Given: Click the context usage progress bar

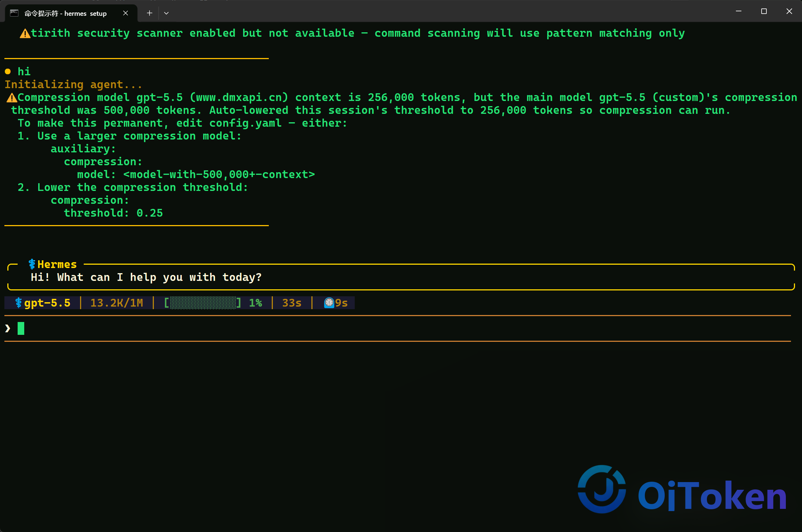Looking at the screenshot, I should point(202,303).
